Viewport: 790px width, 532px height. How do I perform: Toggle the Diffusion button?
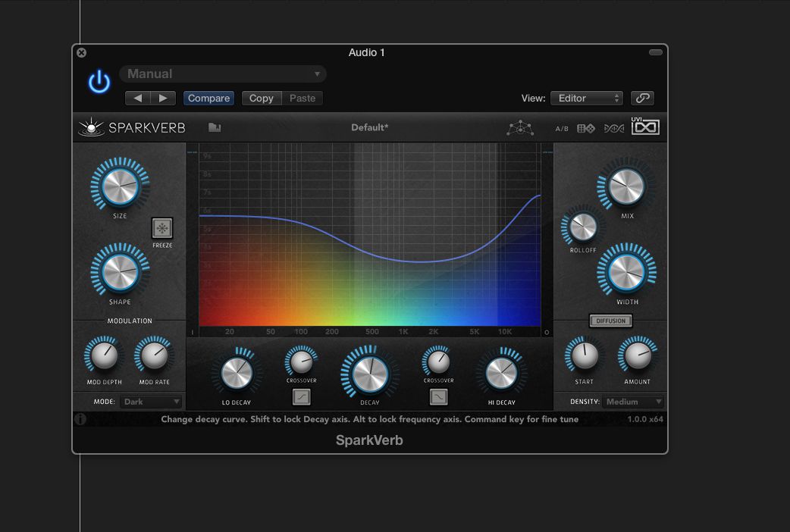(610, 321)
